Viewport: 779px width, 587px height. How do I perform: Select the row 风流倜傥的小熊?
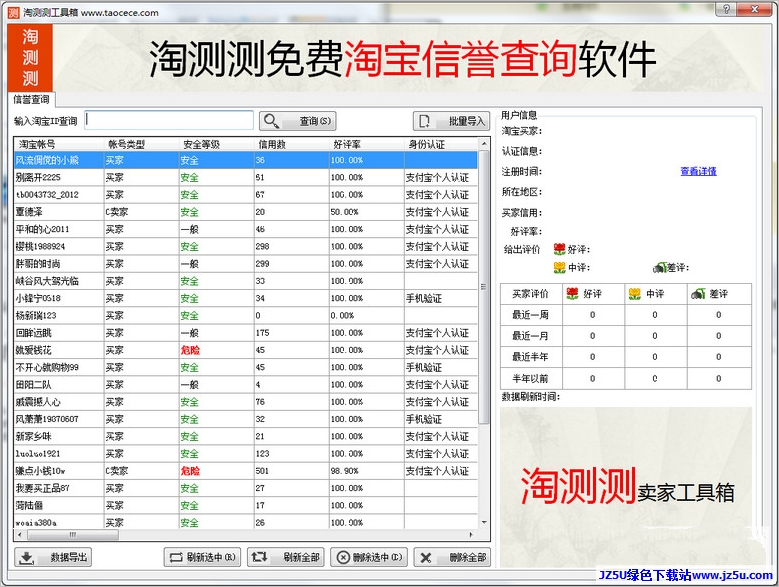pos(246,160)
